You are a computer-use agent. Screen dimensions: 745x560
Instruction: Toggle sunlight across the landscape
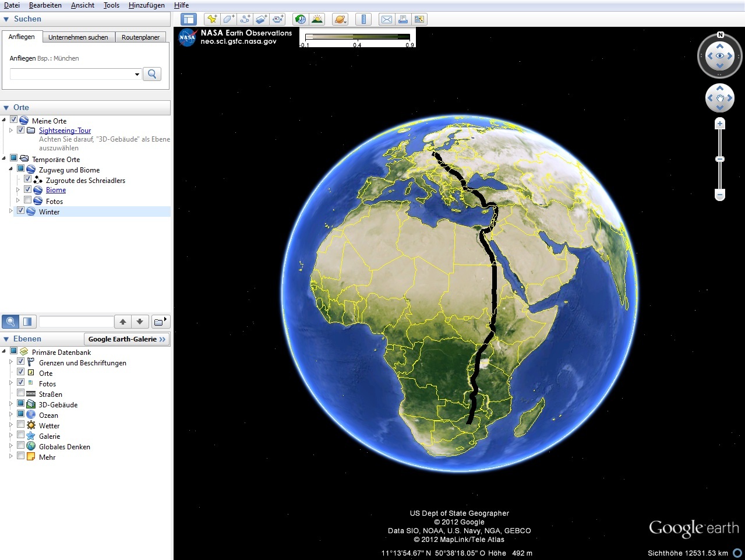click(317, 19)
